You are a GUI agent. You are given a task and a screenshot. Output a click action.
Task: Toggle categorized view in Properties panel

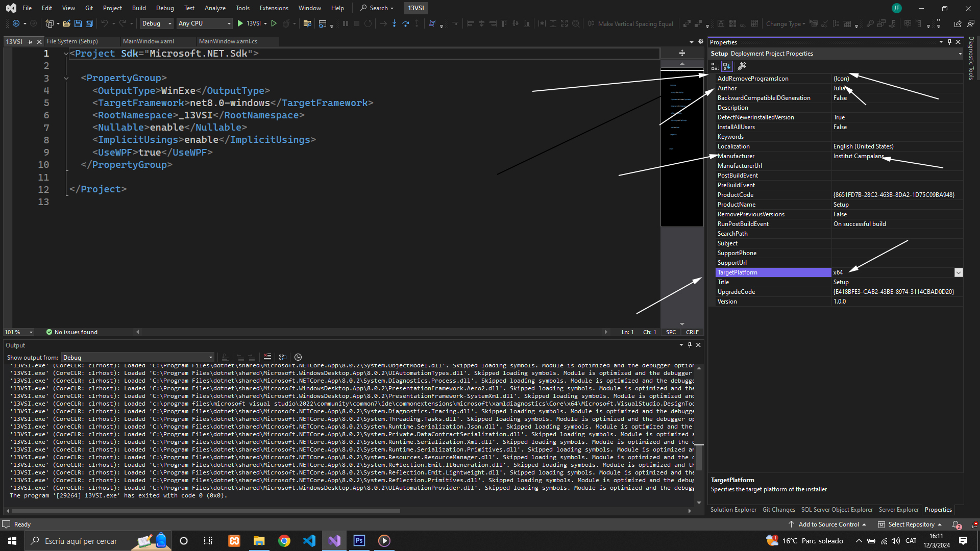click(715, 66)
